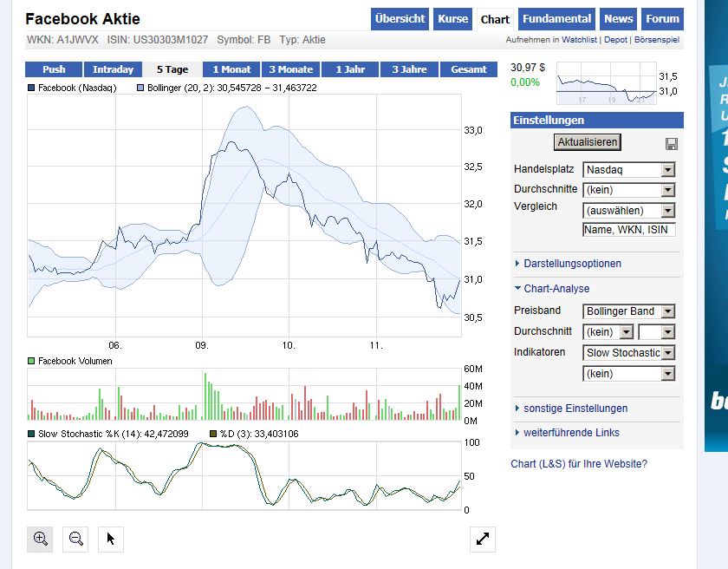Screen dimensions: 728x569
Task: Switch to the Fundamental tab
Action: (557, 19)
